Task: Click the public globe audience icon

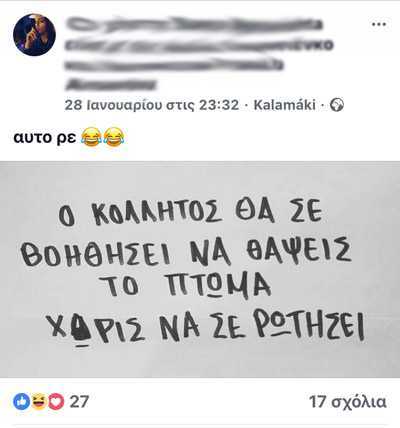Action: (x=337, y=105)
